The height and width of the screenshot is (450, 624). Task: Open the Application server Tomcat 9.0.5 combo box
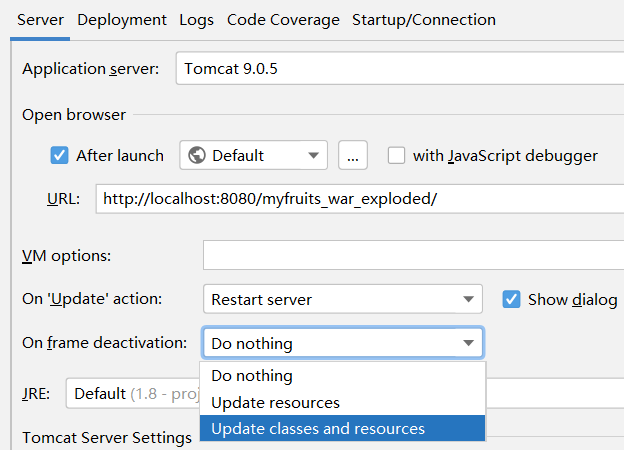coord(400,68)
